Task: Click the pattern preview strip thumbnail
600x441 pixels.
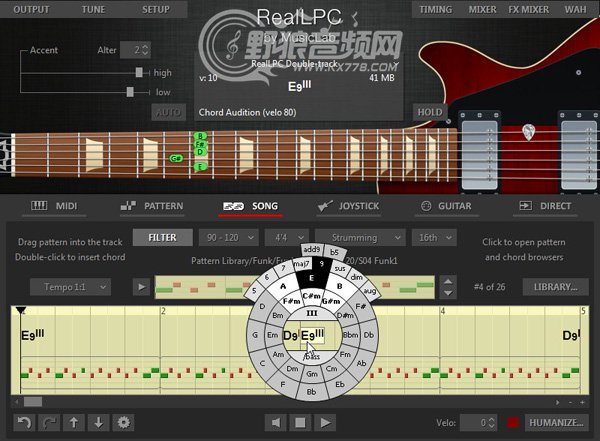Action: 295,287
